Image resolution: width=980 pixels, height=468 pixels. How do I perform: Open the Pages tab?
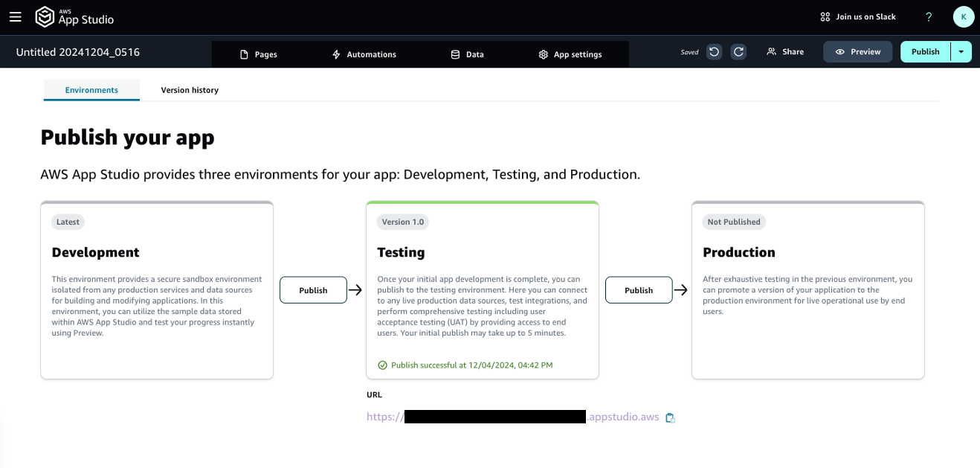tap(258, 54)
